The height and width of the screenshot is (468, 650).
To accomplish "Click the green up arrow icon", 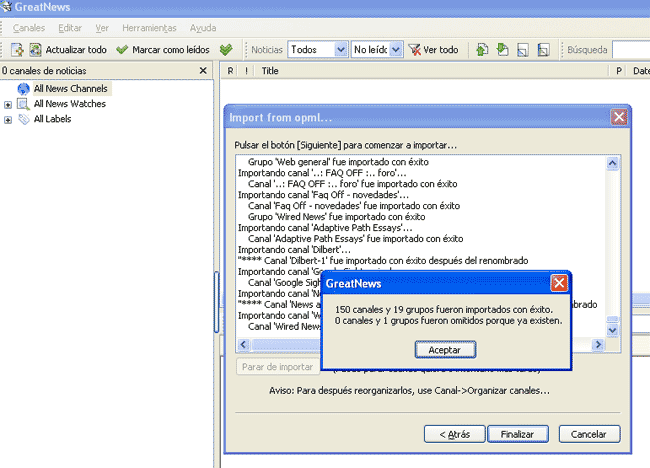I will click(x=482, y=50).
